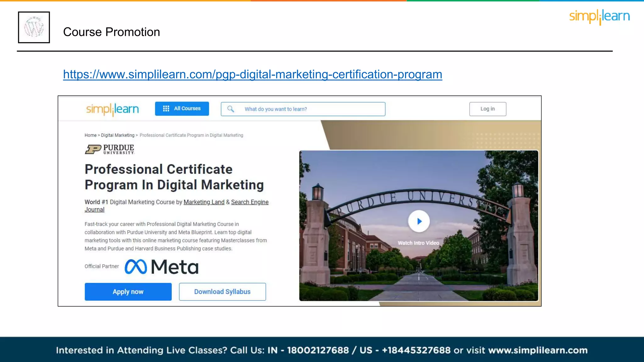Open Digital Marketing breadcrumb link
The image size is (644, 362).
118,135
